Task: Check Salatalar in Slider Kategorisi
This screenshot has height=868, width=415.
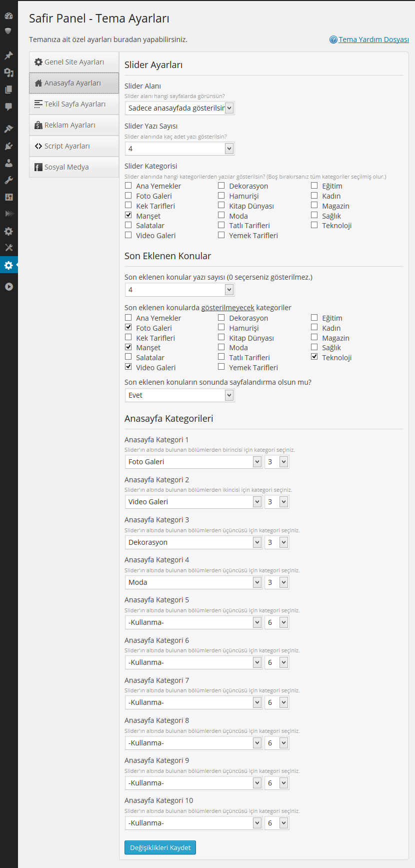Action: (x=128, y=225)
